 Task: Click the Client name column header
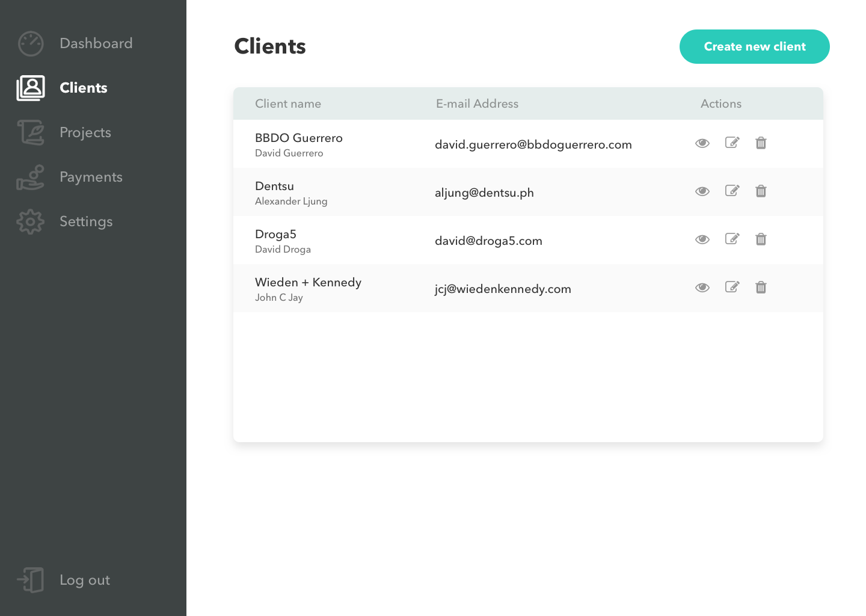[288, 103]
